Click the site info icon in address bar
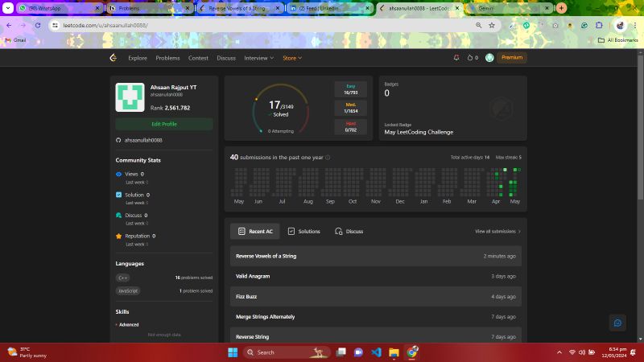This screenshot has height=362, width=644. pos(55,26)
